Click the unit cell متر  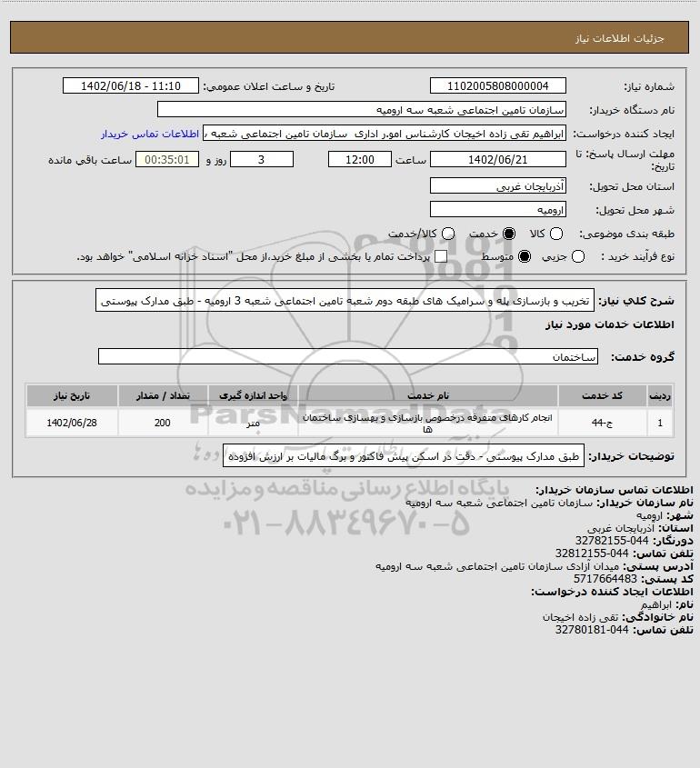(253, 423)
